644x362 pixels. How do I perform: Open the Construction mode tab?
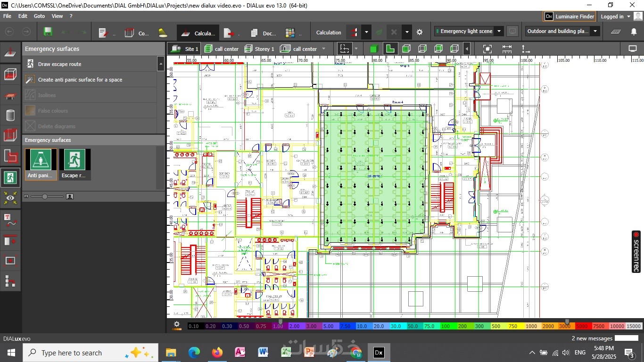[137, 33]
